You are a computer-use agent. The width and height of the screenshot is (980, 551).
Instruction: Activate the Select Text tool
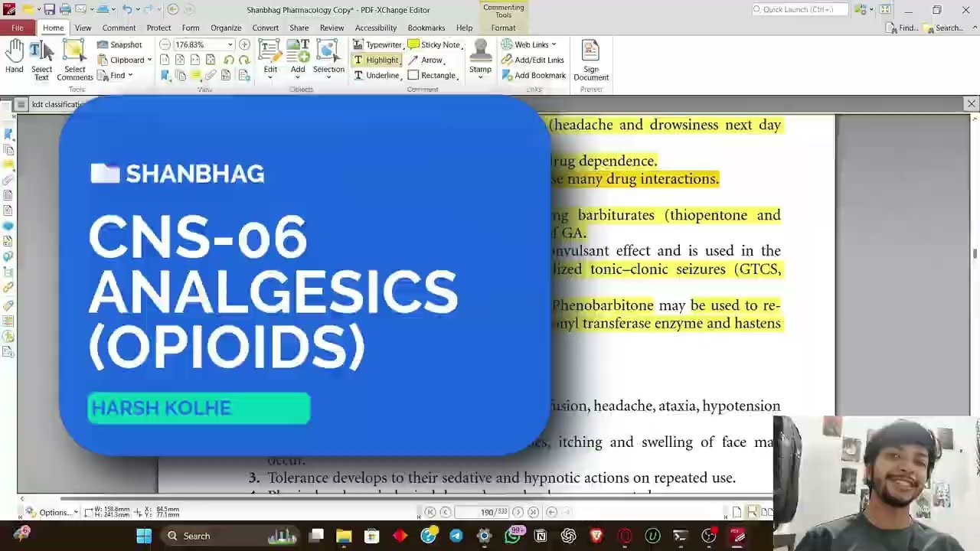[x=41, y=60]
